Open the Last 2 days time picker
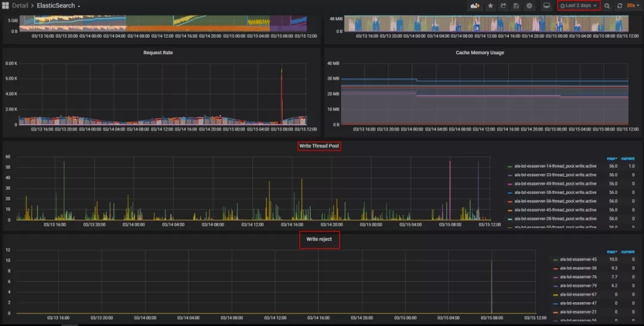The width and height of the screenshot is (644, 326). click(578, 5)
